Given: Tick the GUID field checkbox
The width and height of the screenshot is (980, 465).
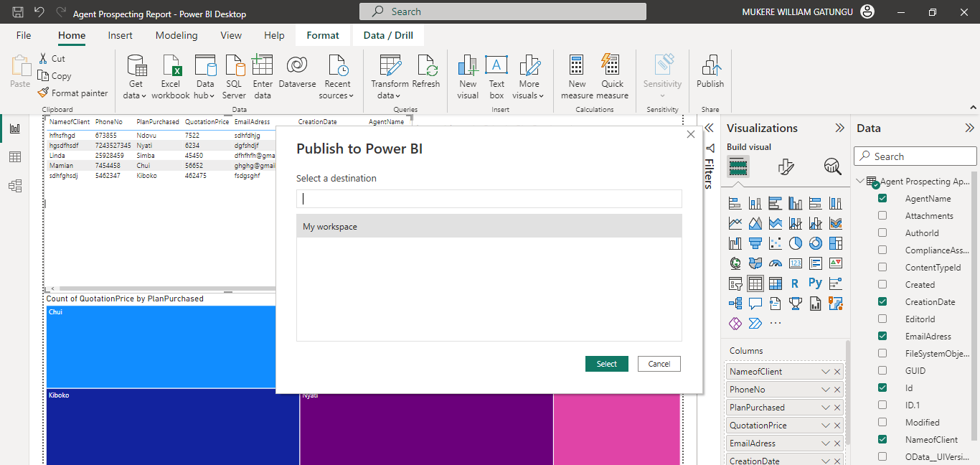Looking at the screenshot, I should click(x=882, y=370).
